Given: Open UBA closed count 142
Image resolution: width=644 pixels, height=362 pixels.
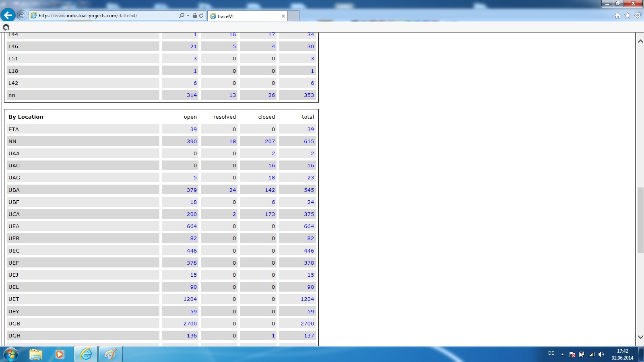Looking at the screenshot, I should (x=270, y=190).
